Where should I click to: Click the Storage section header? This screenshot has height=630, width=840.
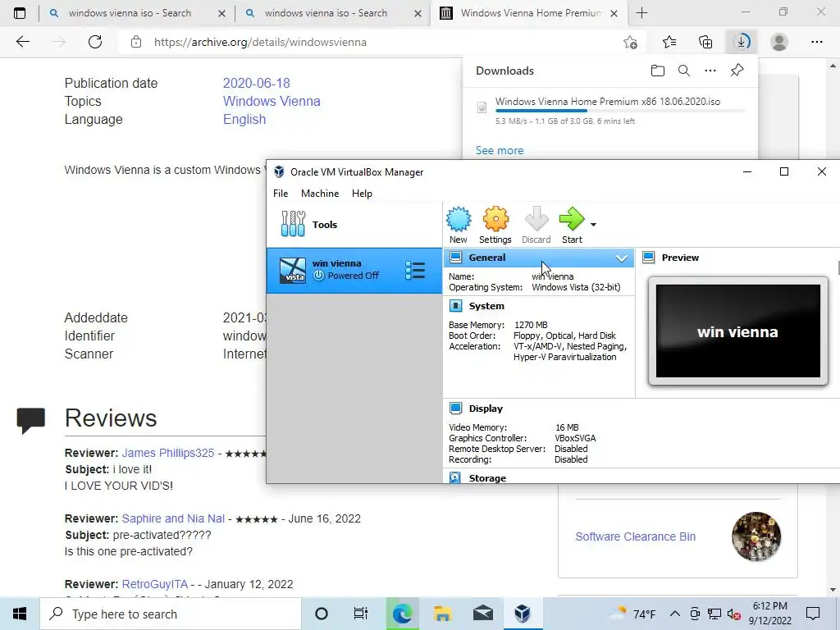coord(487,477)
